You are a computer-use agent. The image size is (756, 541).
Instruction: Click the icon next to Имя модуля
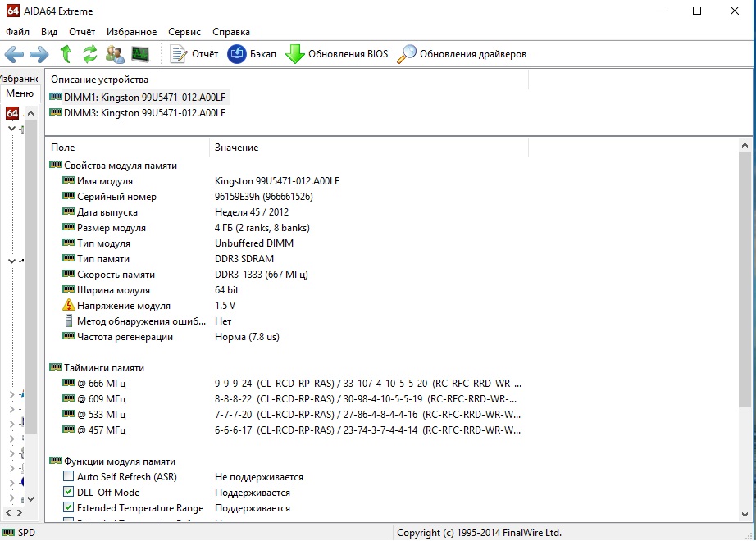pyautogui.click(x=69, y=180)
